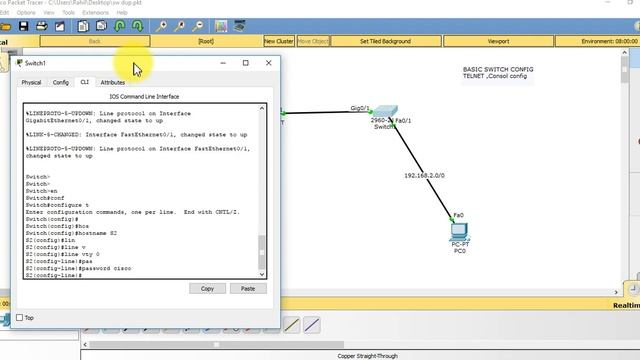Viewport: 640px width, 360px height.
Task: Click the Fa0/1 interface label near switch
Action: point(403,121)
